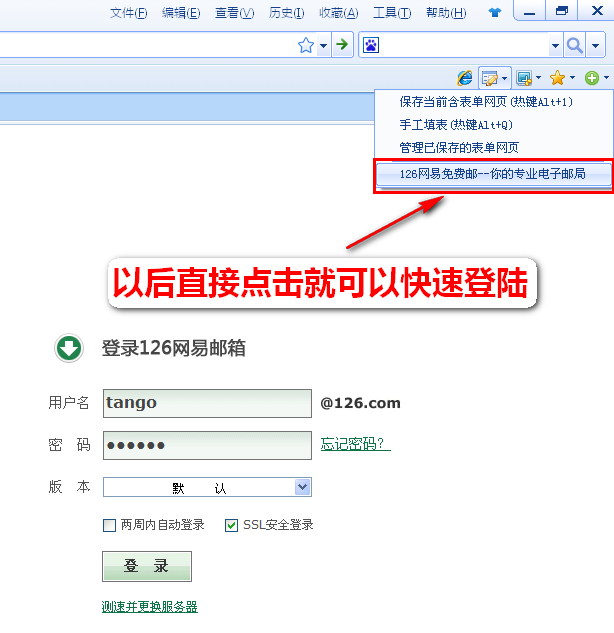Click the favorite star icon in address bar
Image resolution: width=614 pixels, height=633 pixels.
click(306, 45)
